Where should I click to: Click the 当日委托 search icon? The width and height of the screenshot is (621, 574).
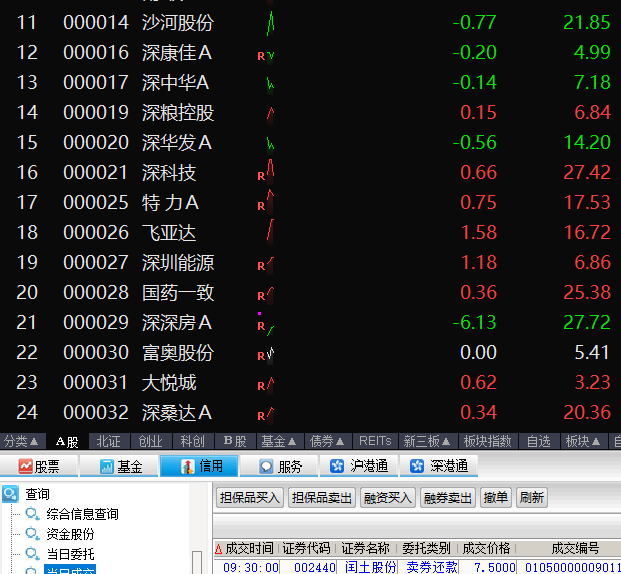32,554
